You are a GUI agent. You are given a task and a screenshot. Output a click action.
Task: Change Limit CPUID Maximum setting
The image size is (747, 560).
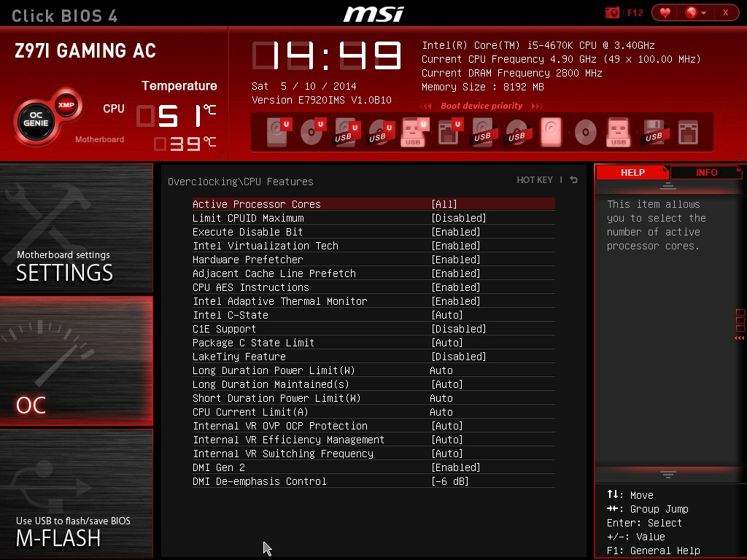pyautogui.click(x=373, y=217)
